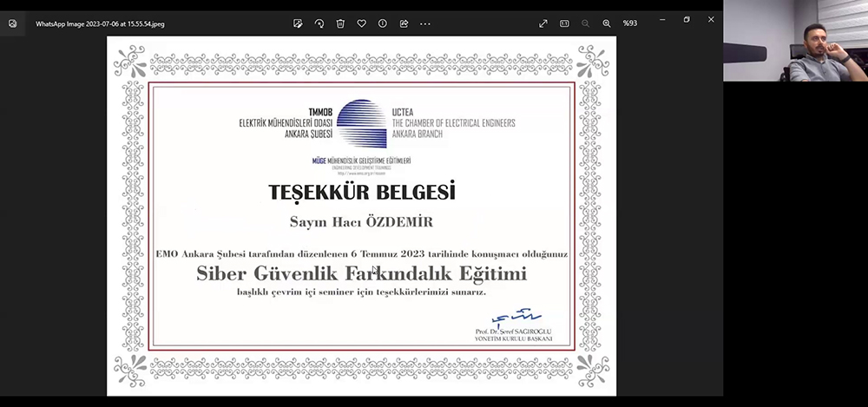Click the YÖNETİM KURULU BAŞKANI title text

tap(513, 339)
